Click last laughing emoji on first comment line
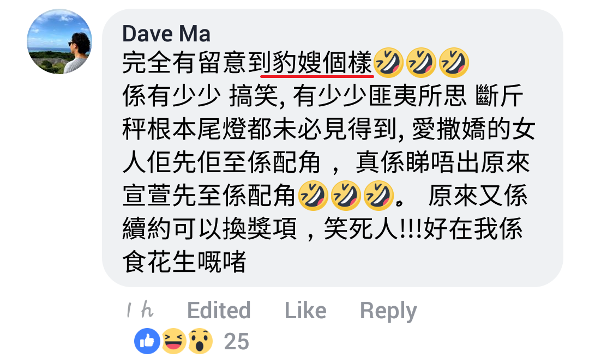The width and height of the screenshot is (589, 364). click(x=454, y=63)
